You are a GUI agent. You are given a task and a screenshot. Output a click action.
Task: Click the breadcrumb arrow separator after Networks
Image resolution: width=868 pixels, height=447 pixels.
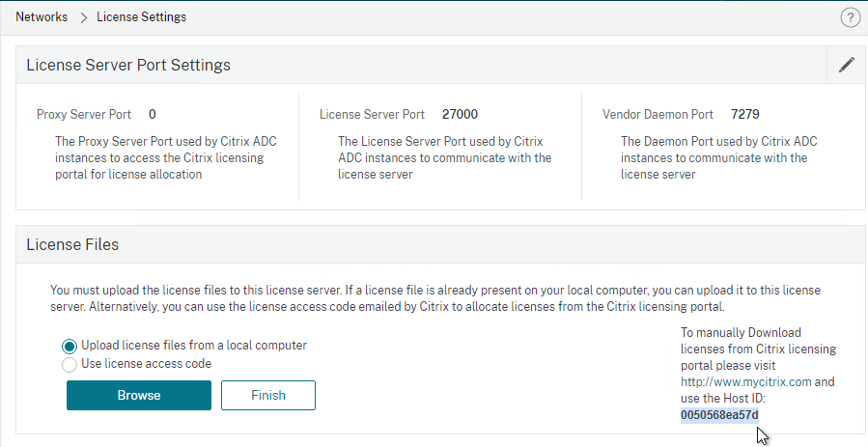tap(84, 17)
